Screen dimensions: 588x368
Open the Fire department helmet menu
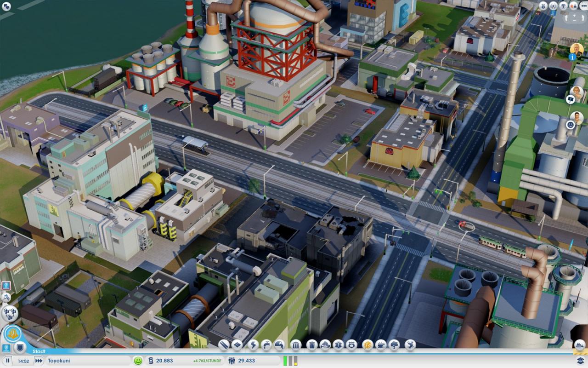click(325, 345)
